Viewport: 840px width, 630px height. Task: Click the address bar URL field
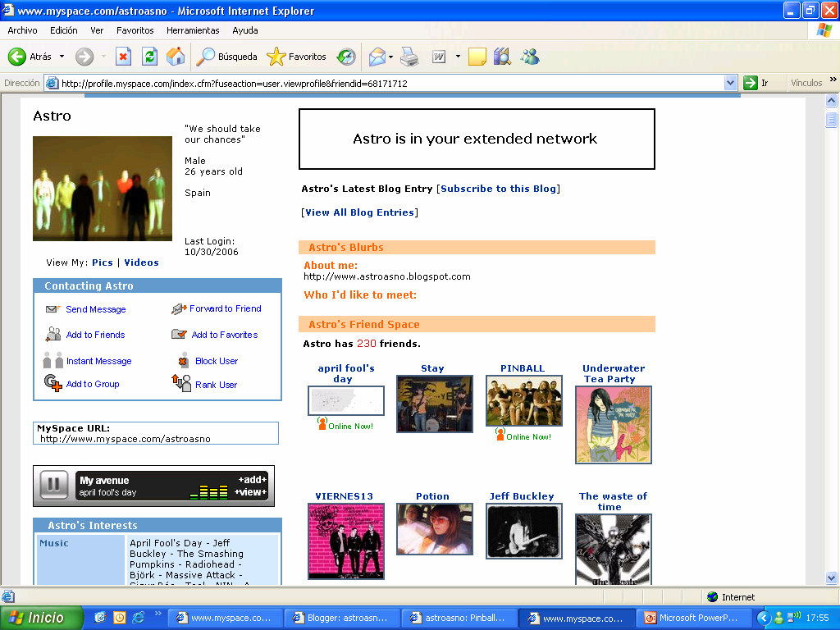[x=391, y=83]
